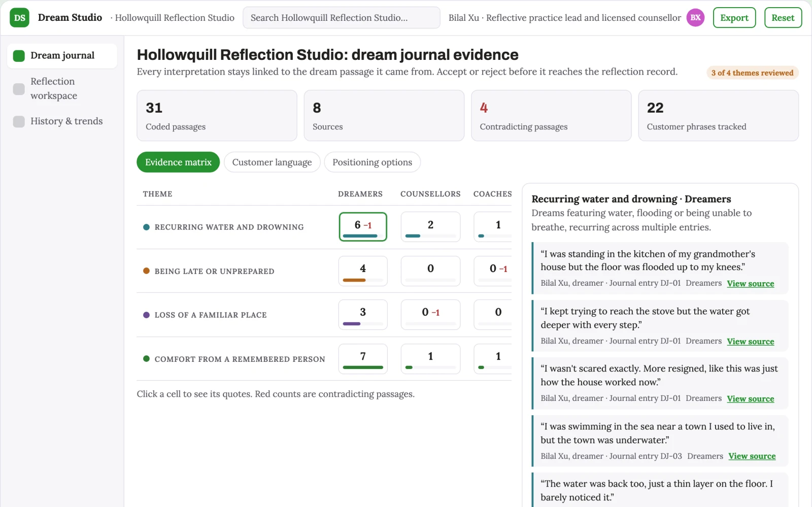Switch to the Customer language tab
Image resolution: width=812 pixels, height=507 pixels.
[272, 162]
